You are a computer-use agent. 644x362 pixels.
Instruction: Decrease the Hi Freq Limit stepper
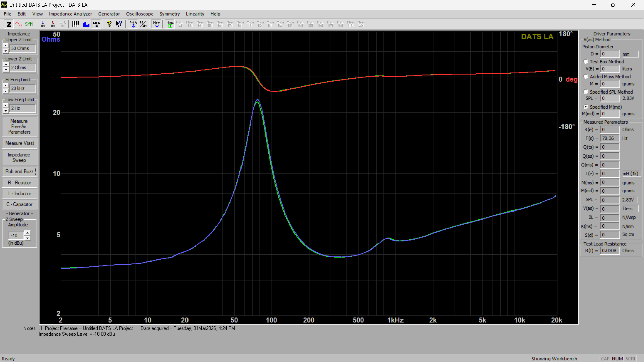pos(6,91)
